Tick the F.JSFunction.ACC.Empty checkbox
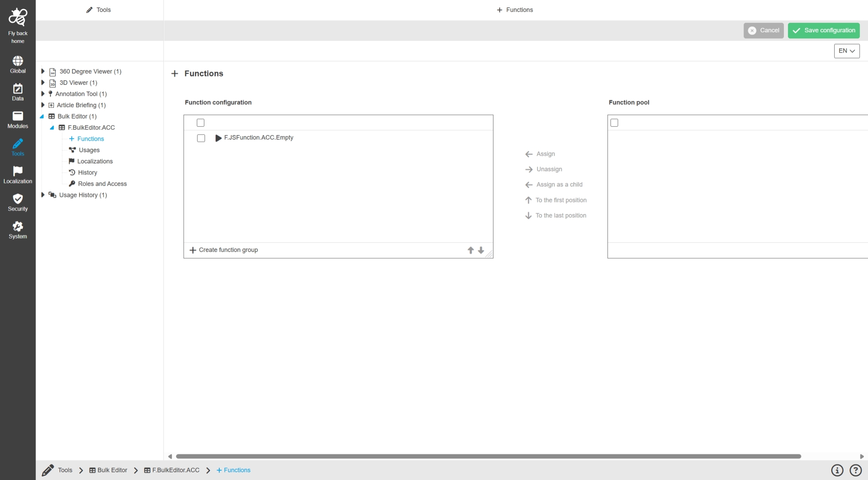The height and width of the screenshot is (480, 868). point(201,138)
